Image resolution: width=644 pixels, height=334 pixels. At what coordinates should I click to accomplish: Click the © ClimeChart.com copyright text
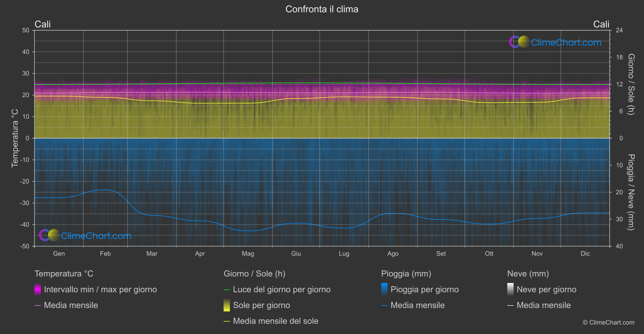(608, 323)
